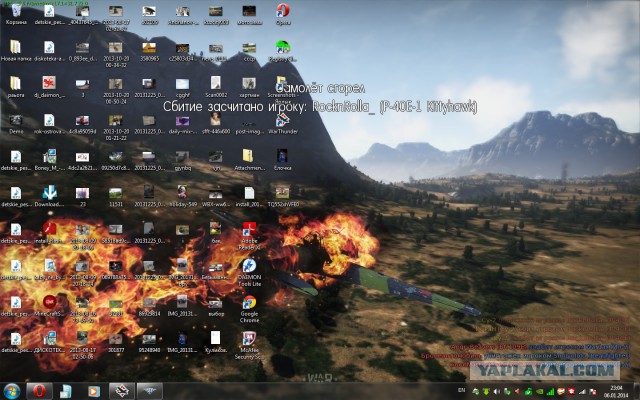Open the Demo file icon
Image resolution: width=640 pixels, height=400 pixels.
point(16,123)
